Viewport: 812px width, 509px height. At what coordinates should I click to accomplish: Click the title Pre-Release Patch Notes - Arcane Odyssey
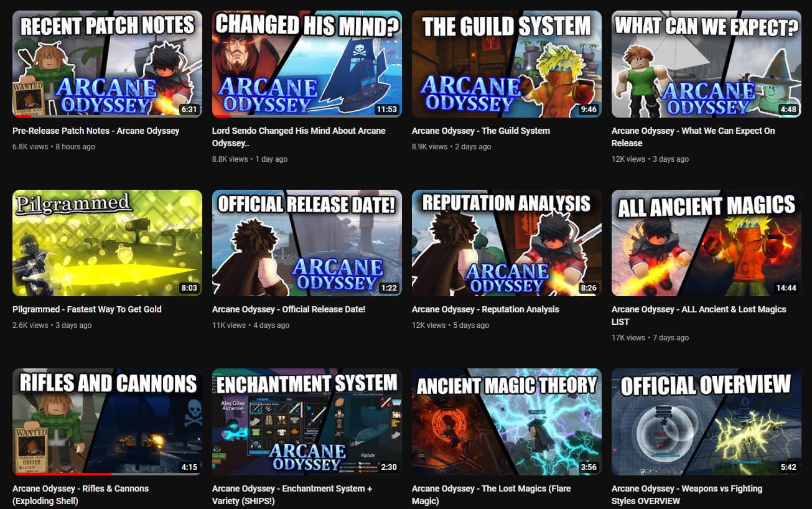[x=96, y=131]
